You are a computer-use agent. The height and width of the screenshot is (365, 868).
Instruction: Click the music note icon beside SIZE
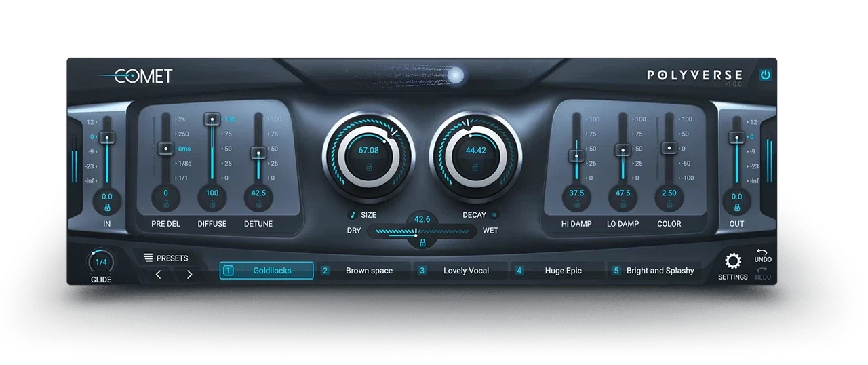[353, 215]
